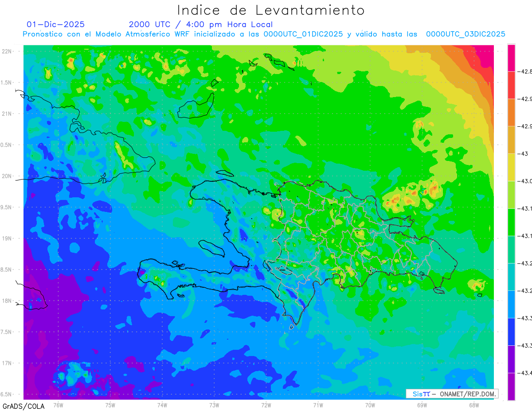
Task: Click the '74W' longitude label
Action: point(162,404)
